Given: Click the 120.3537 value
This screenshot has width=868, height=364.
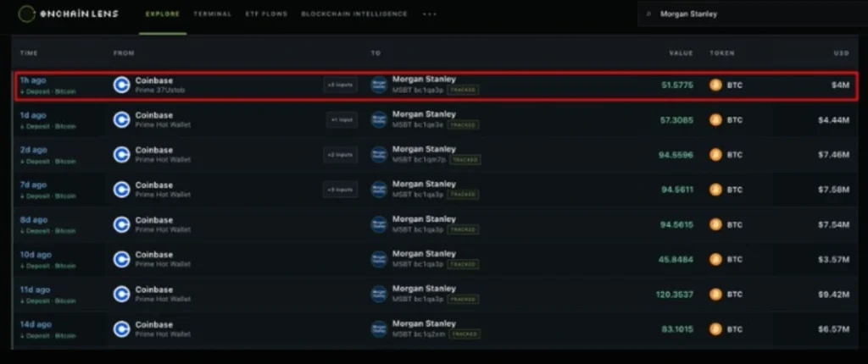Looking at the screenshot, I should coord(674,295).
